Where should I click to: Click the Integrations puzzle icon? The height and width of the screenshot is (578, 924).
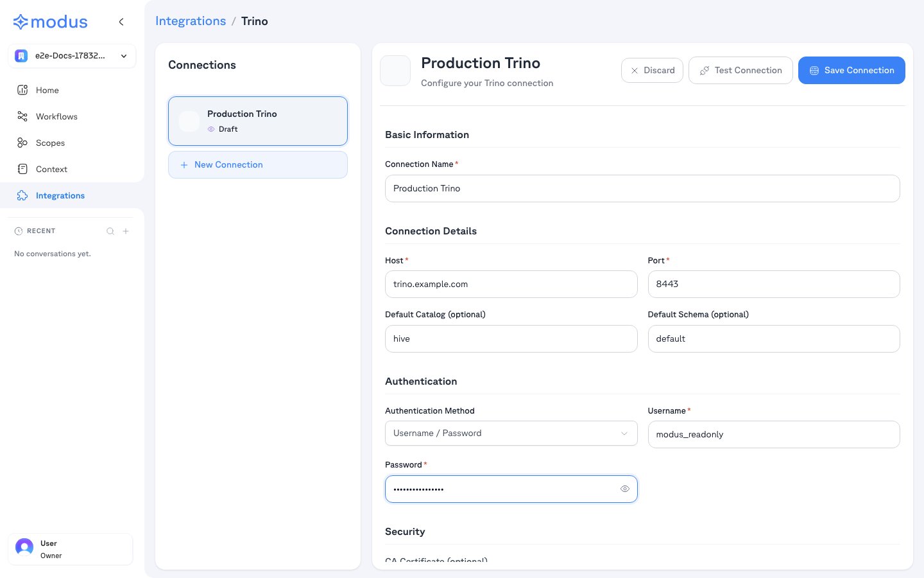pos(22,195)
